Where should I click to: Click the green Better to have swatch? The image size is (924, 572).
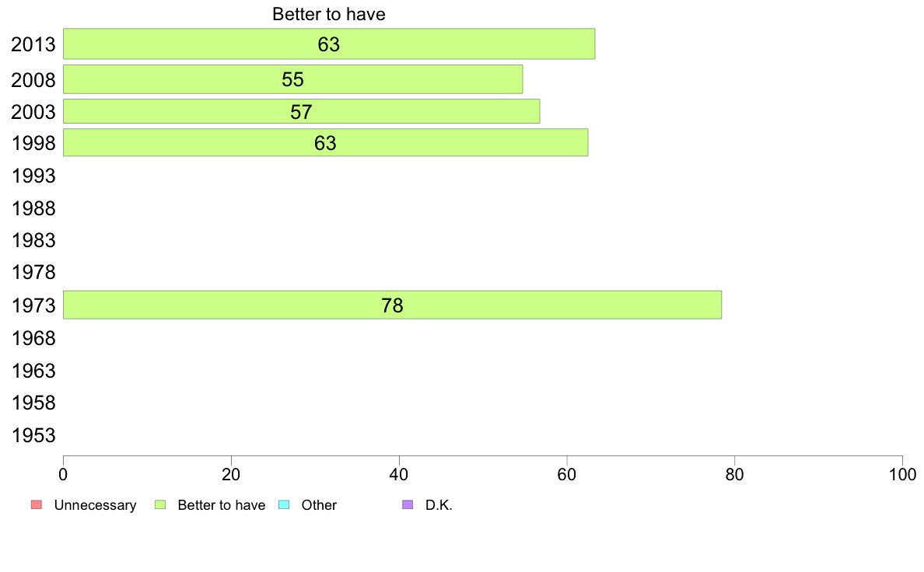[x=160, y=505]
